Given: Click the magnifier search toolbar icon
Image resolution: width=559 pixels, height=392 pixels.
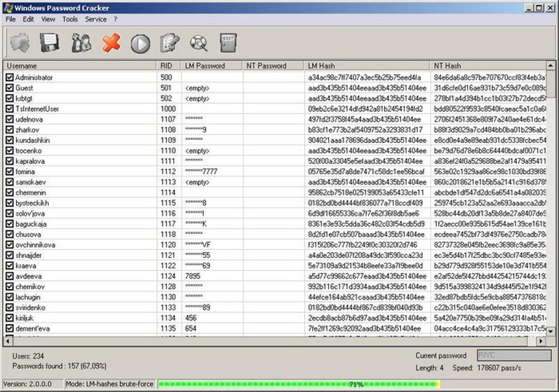Looking at the screenshot, I should [199, 43].
